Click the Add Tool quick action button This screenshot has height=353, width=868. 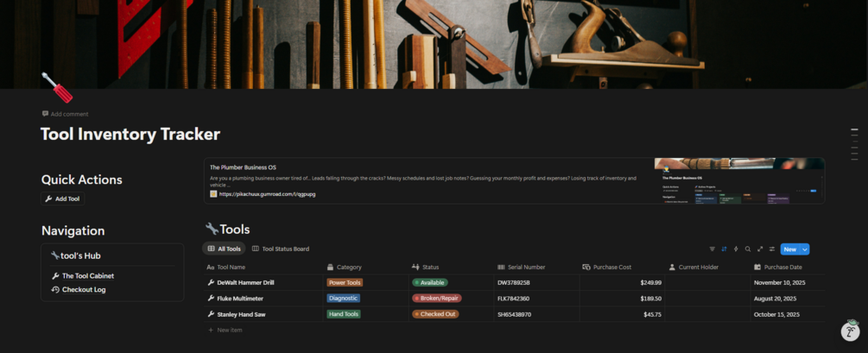(x=62, y=199)
